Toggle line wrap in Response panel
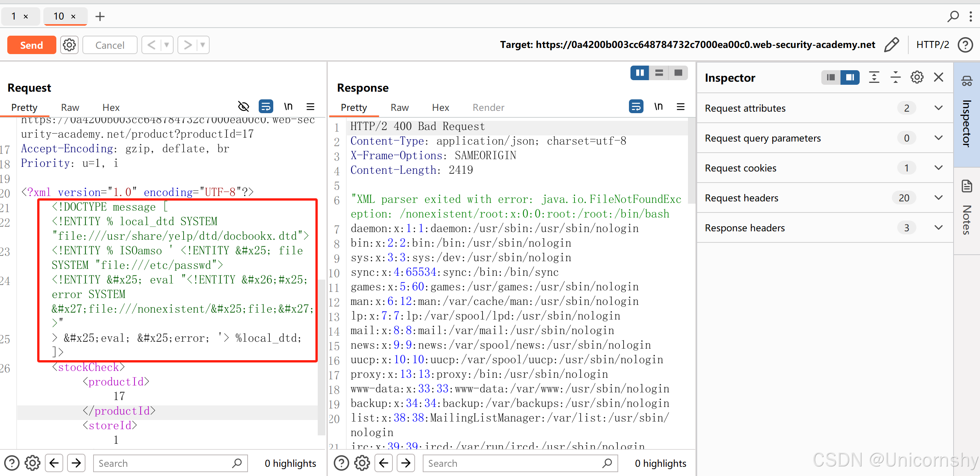This screenshot has height=476, width=980. [636, 107]
